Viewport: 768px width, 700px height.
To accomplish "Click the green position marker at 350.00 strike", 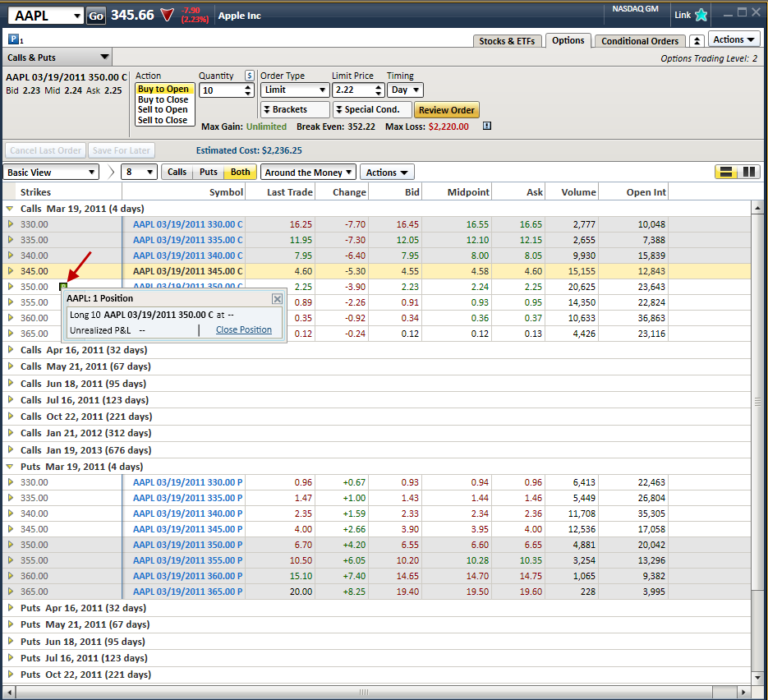I will (x=63, y=287).
